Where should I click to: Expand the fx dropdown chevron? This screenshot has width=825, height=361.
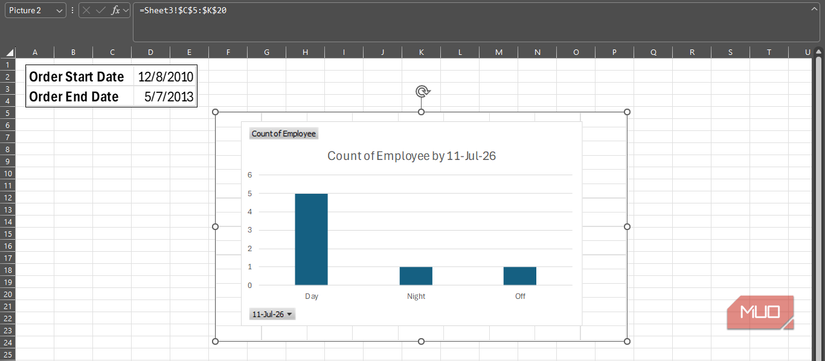(x=126, y=10)
